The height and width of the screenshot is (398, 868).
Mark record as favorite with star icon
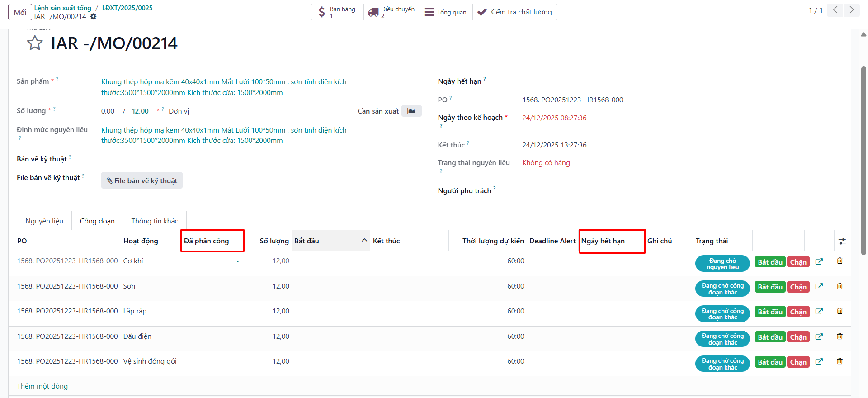click(x=35, y=43)
